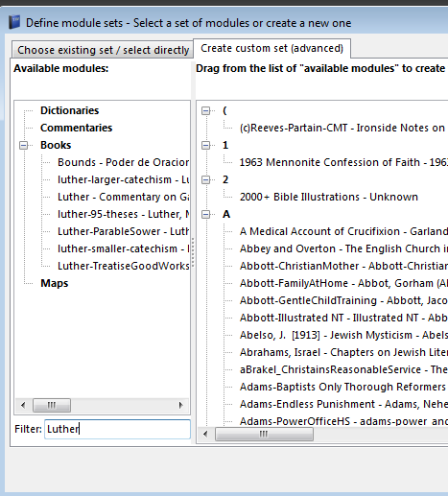Select 'Abbott-GentleChildTraining' entry
This screenshot has height=496, width=448.
click(343, 300)
